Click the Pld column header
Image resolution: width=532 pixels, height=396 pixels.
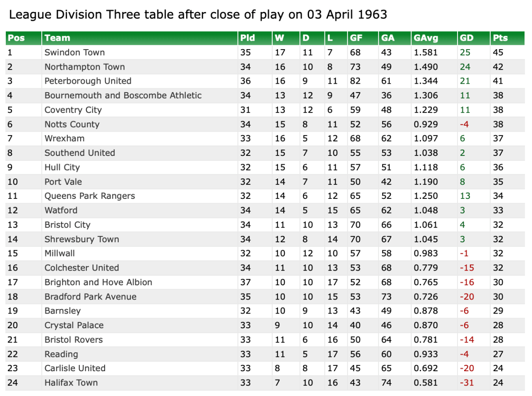tap(247, 38)
